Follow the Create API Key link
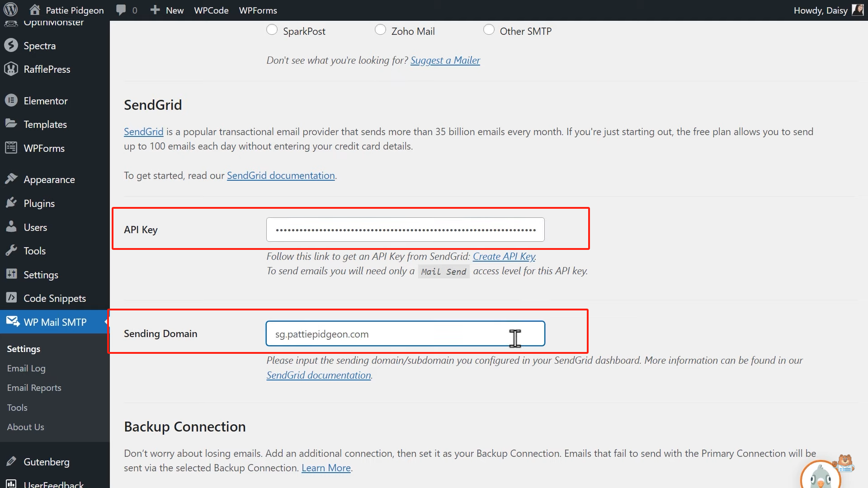The width and height of the screenshot is (868, 488). click(504, 256)
